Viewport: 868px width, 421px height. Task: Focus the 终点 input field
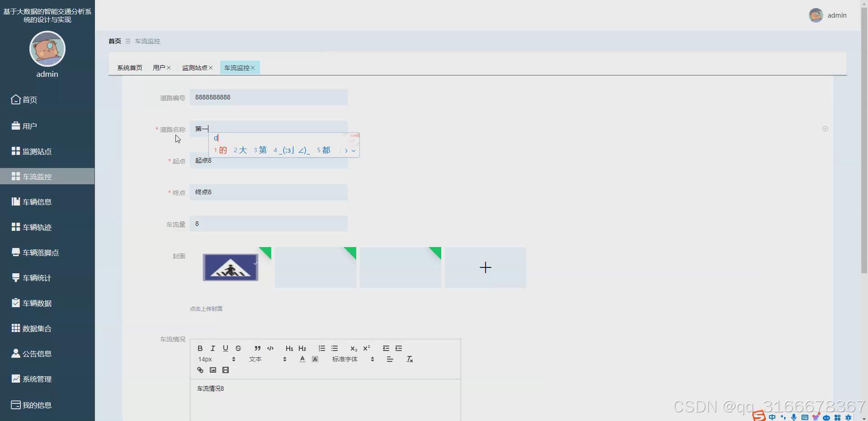click(269, 192)
